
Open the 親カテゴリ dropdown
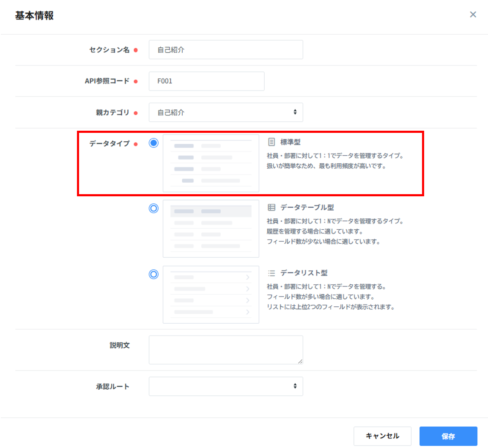[x=226, y=113]
